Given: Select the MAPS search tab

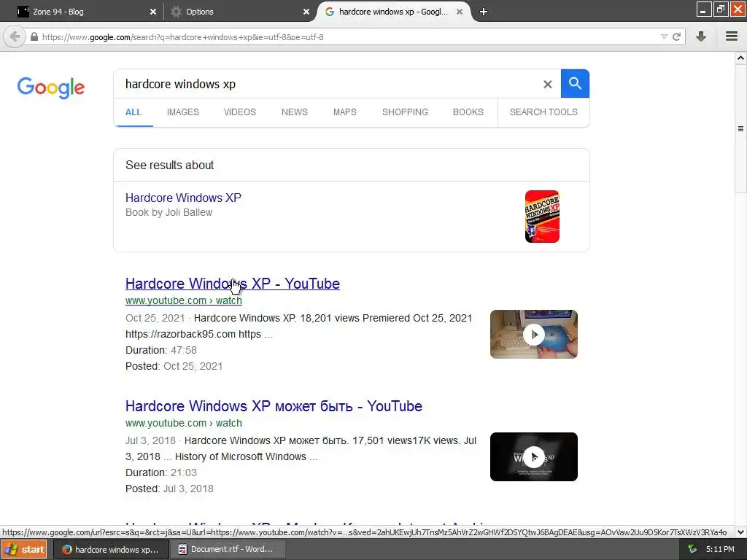Looking at the screenshot, I should pyautogui.click(x=345, y=112).
